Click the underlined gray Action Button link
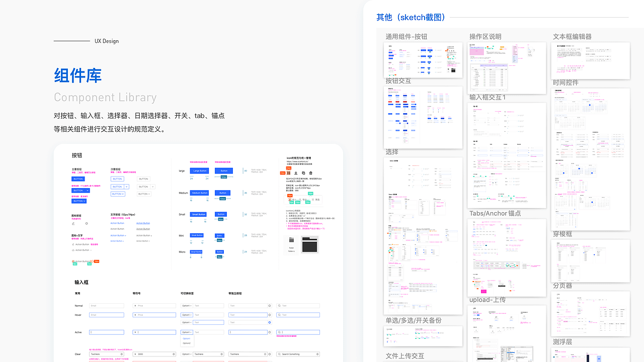Image resolution: width=644 pixels, height=362 pixels. (x=143, y=229)
